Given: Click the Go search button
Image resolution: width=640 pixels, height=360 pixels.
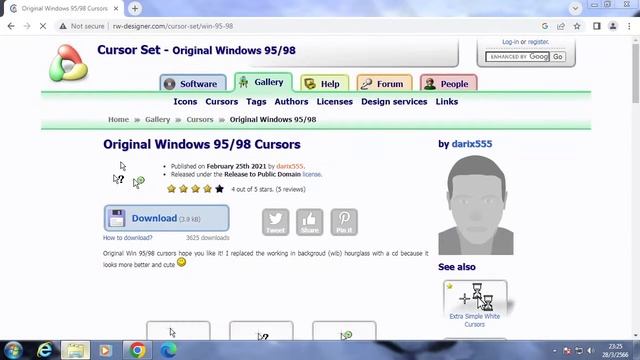Looking at the screenshot, I should 558,57.
